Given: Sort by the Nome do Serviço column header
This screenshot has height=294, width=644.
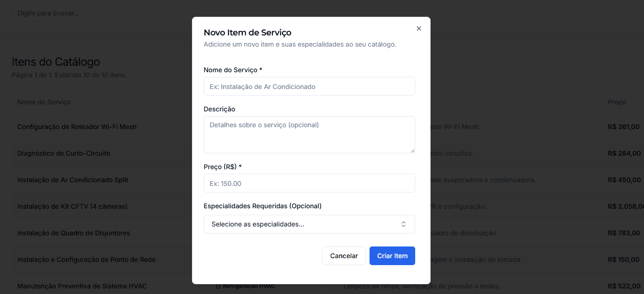Looking at the screenshot, I should [x=44, y=102].
